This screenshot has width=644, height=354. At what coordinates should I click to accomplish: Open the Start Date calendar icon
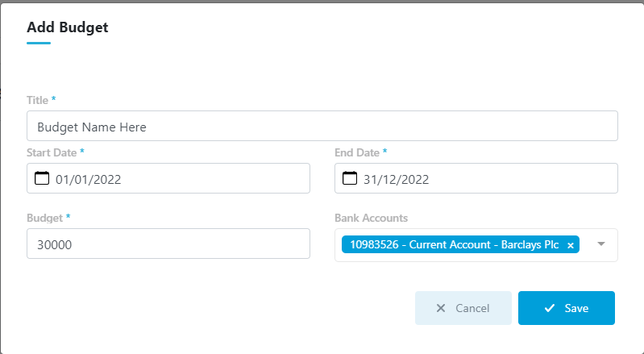(41, 178)
